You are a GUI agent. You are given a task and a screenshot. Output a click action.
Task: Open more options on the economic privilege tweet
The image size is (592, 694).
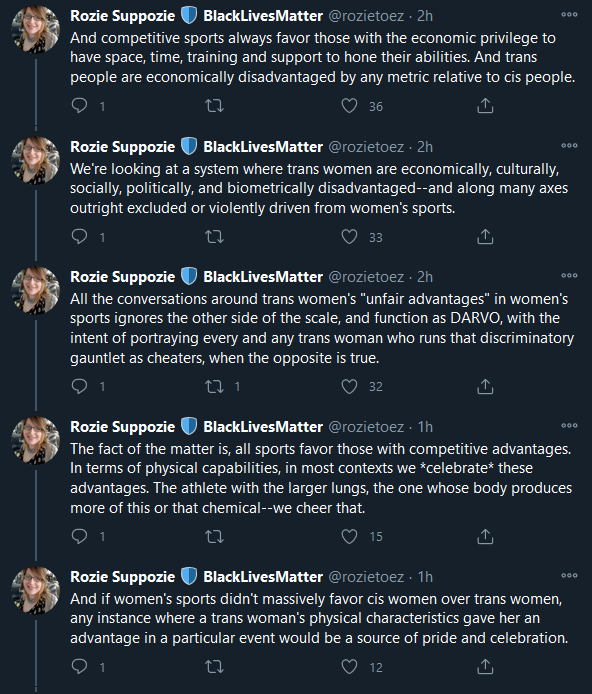pos(569,15)
